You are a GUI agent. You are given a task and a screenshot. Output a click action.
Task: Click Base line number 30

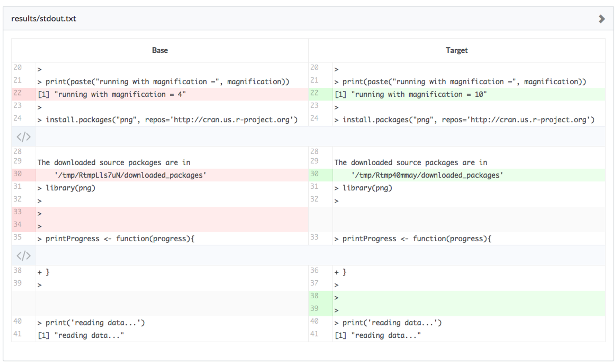(18, 174)
